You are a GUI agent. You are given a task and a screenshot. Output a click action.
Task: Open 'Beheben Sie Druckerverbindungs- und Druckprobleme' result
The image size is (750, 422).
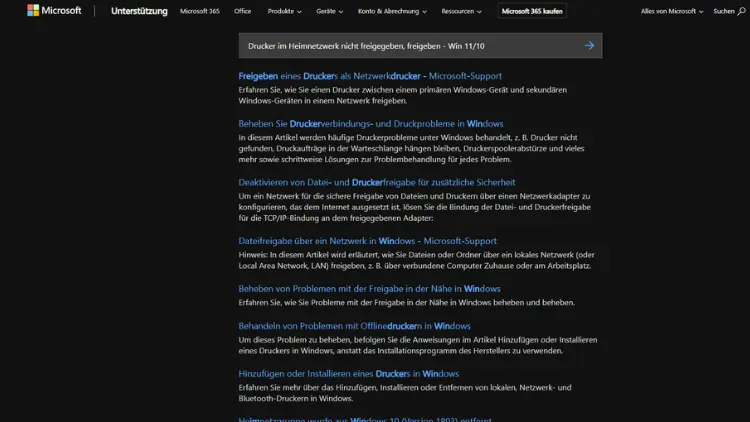pyautogui.click(x=371, y=123)
